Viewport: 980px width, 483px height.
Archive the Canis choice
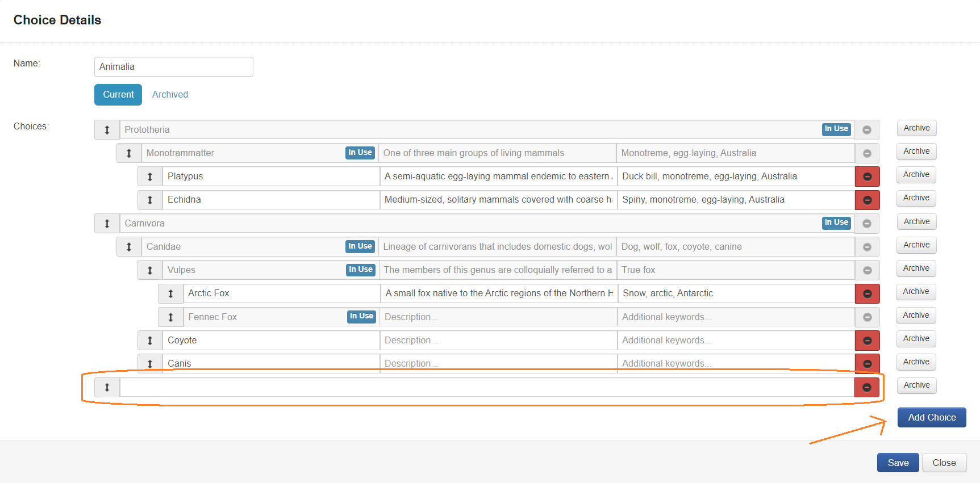(x=916, y=362)
